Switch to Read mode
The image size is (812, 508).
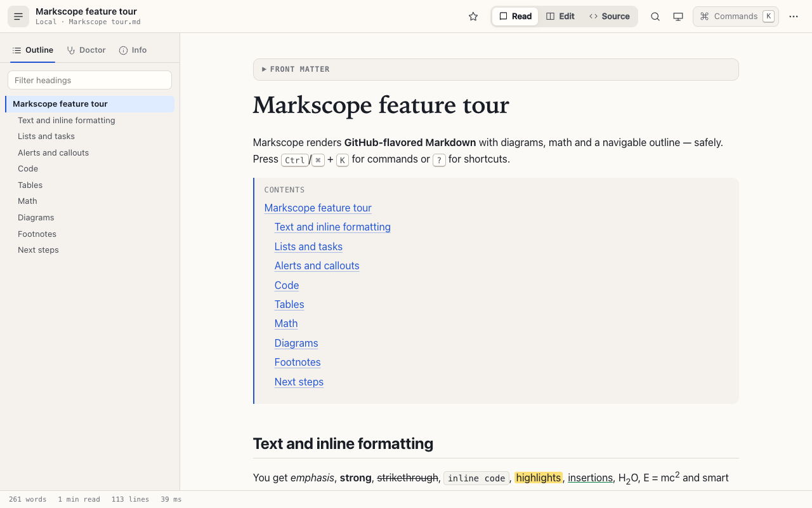[x=515, y=17]
